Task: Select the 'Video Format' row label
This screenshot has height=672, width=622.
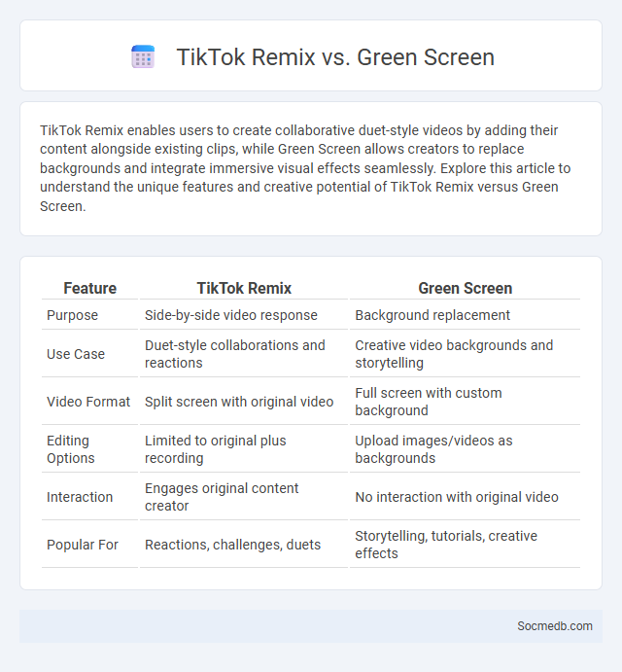Action: pyautogui.click(x=88, y=402)
